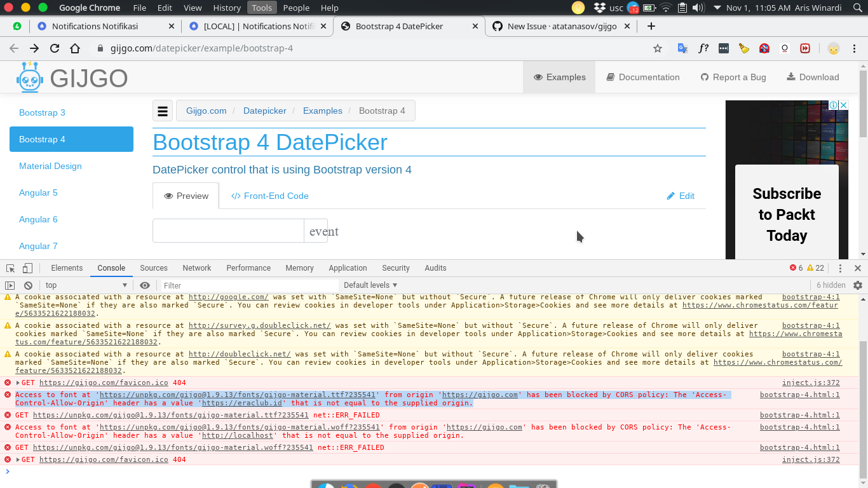Screen dimensions: 868x488
Task: Open the Default levels dropdown
Action: 370,285
